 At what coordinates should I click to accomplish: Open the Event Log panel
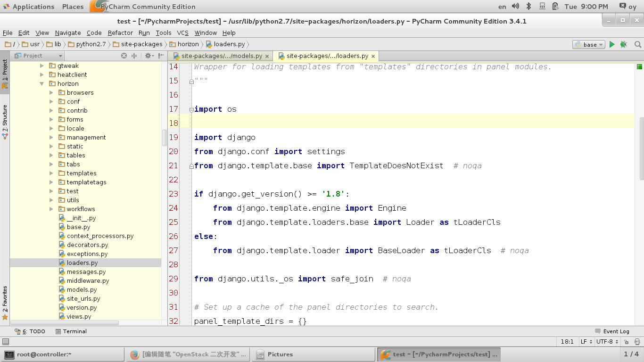612,331
